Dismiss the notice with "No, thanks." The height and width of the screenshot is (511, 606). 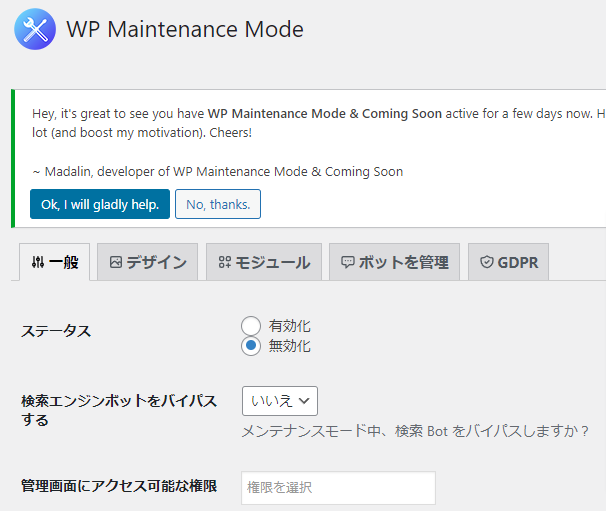pyautogui.click(x=218, y=204)
